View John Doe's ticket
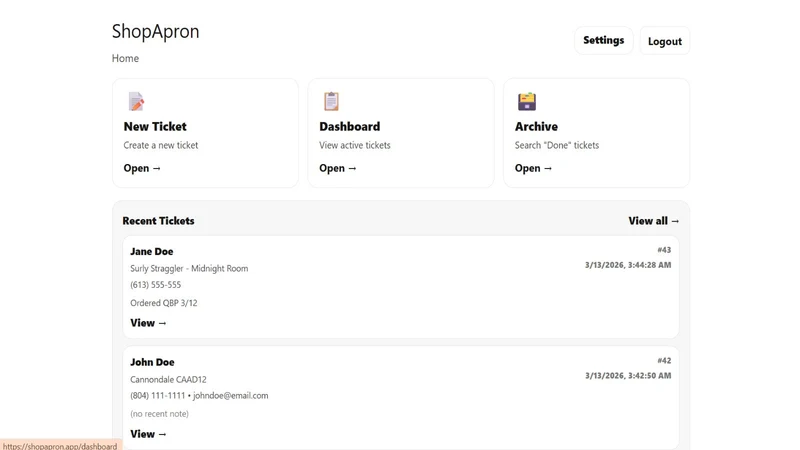Screen dimensions: 800x450 click(148, 434)
